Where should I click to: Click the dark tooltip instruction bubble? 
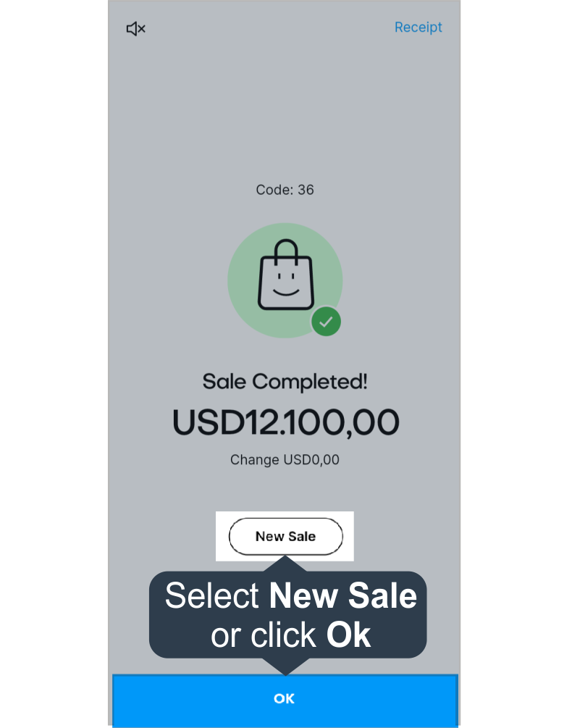click(287, 615)
